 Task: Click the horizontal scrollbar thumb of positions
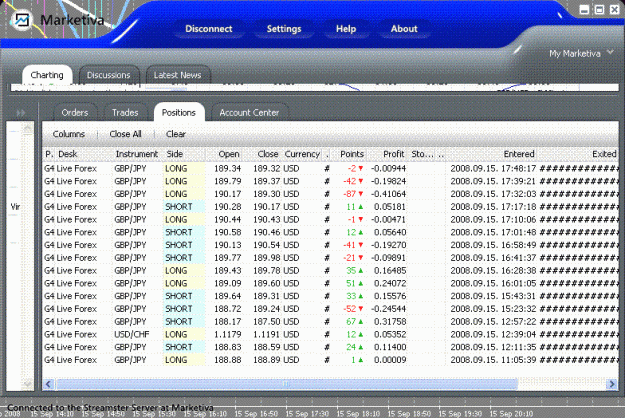click(286, 384)
